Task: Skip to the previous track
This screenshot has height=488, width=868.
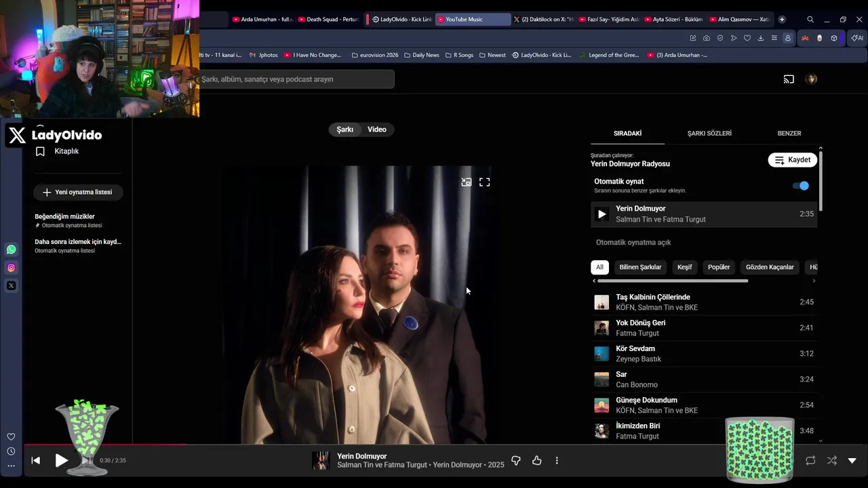Action: pos(36,461)
